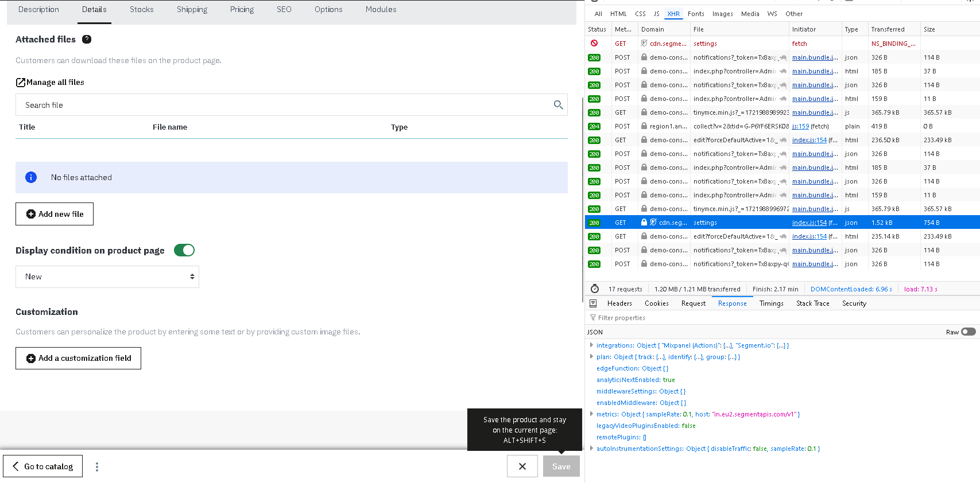Filter network requests by HTML
The image size is (980, 483).
point(618,14)
